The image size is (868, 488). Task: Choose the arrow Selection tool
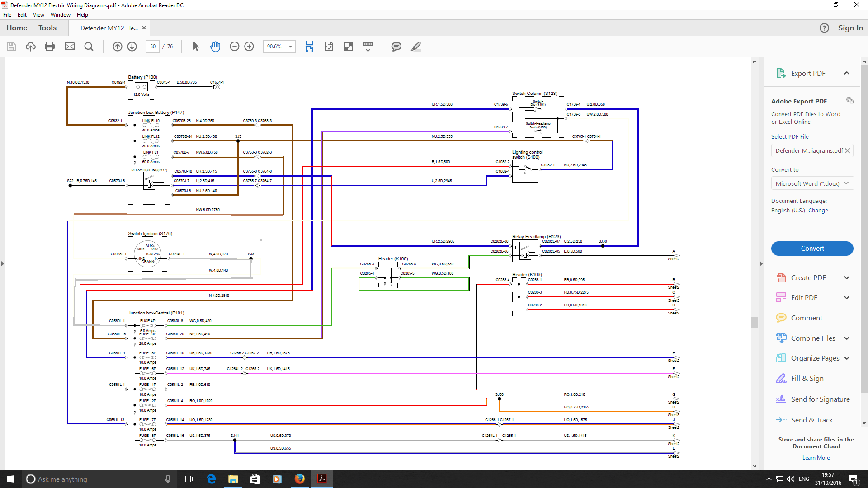click(196, 47)
